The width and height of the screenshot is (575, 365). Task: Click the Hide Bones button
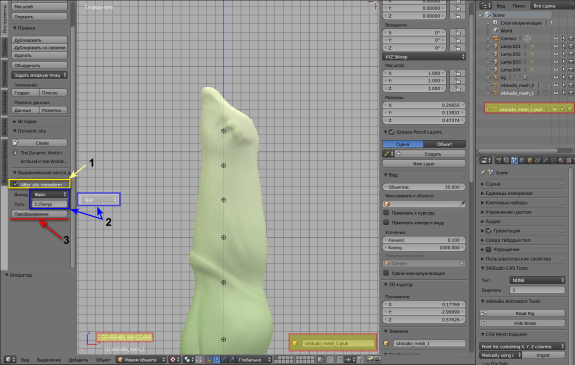pyautogui.click(x=522, y=323)
